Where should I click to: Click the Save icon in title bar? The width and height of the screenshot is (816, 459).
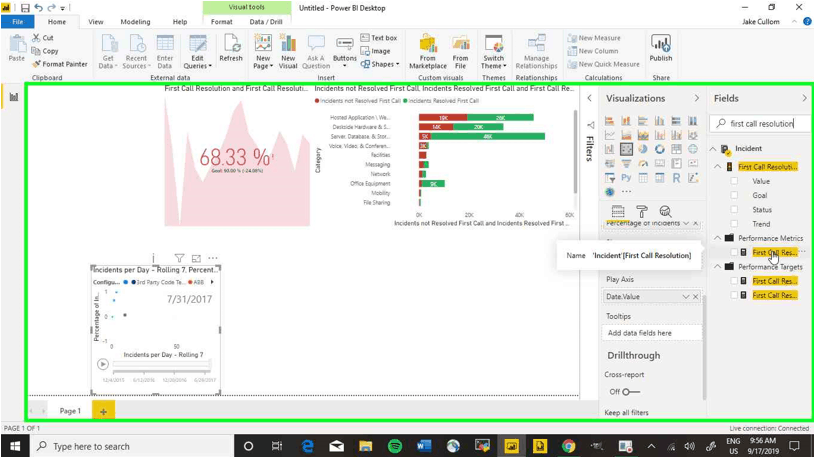25,8
